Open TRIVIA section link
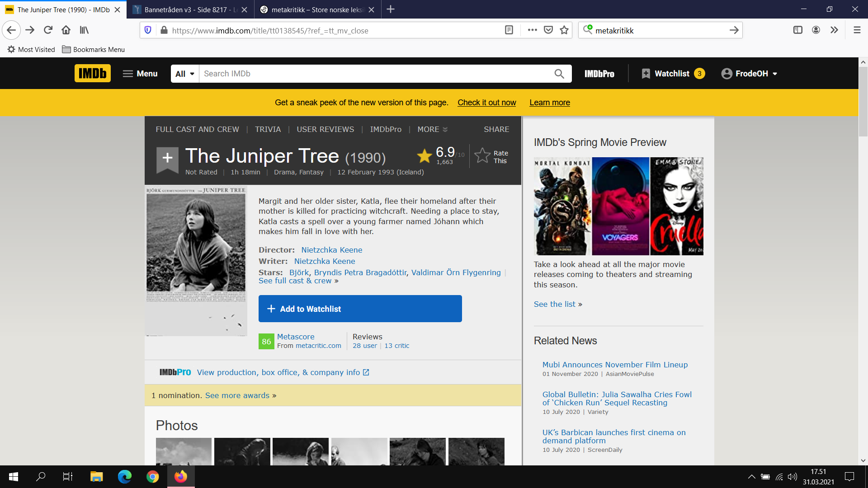 268,129
